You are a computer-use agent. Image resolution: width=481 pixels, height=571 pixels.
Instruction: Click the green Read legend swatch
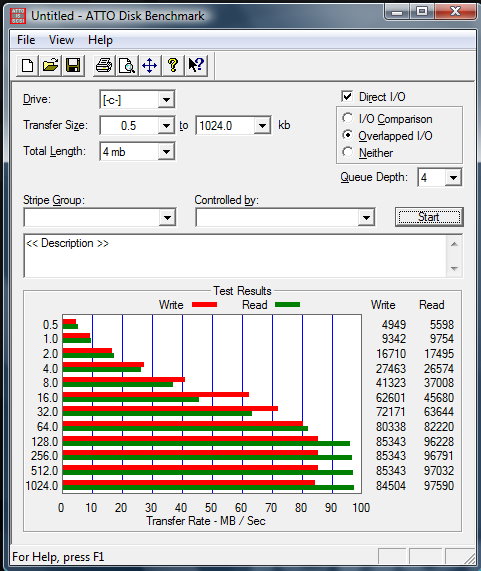[x=288, y=304]
